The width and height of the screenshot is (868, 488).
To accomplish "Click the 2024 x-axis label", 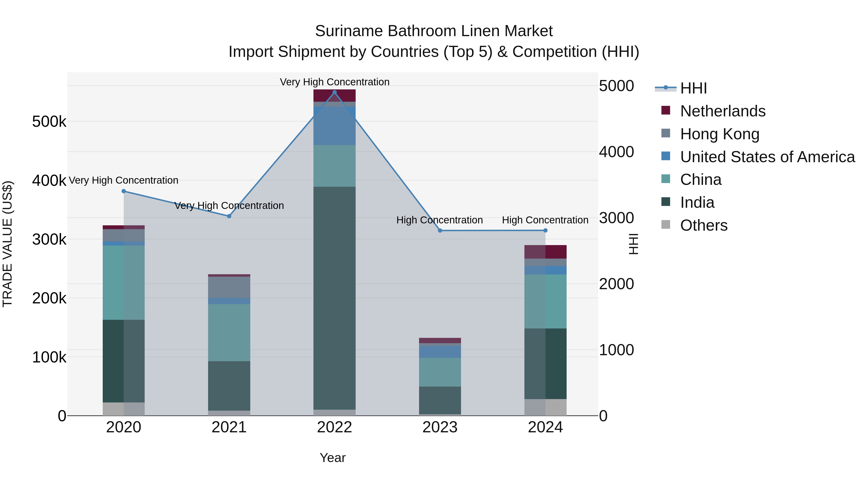I will tap(546, 427).
